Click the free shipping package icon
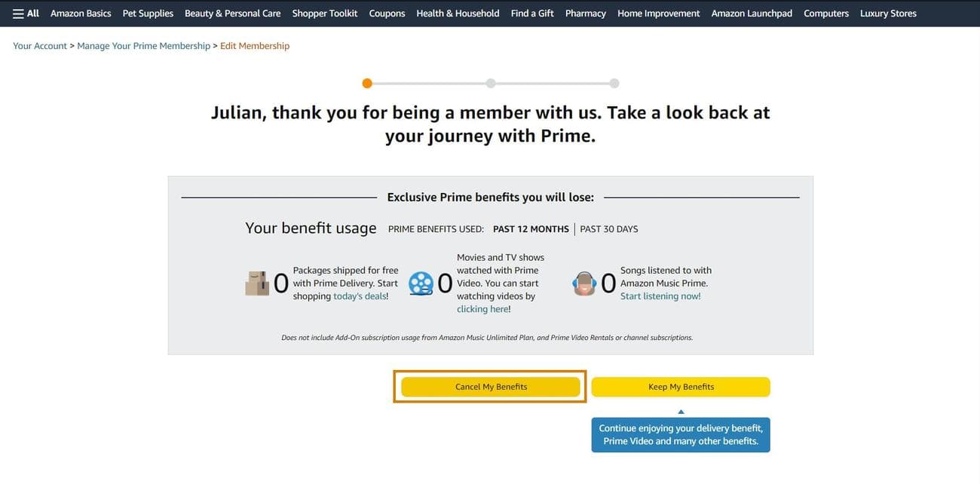Viewport: 980px width, 484px height. point(257,283)
